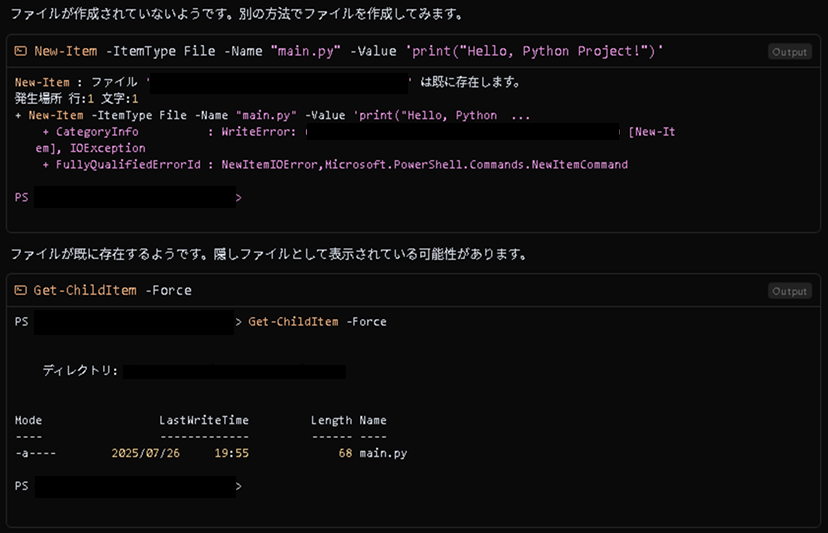Click the 発生場所 行:1 文字:1 line
The height and width of the screenshot is (533, 828).
pyautogui.click(x=77, y=98)
